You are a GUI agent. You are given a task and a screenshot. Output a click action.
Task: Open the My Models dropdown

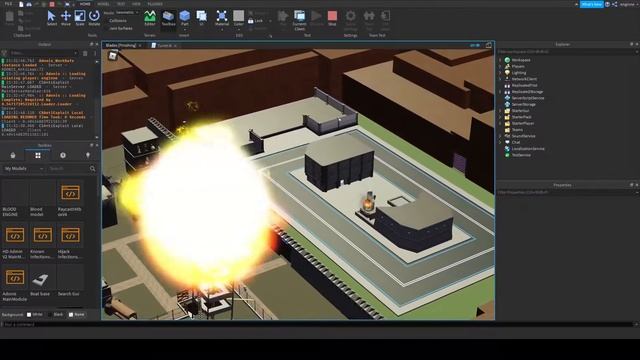[x=24, y=169]
